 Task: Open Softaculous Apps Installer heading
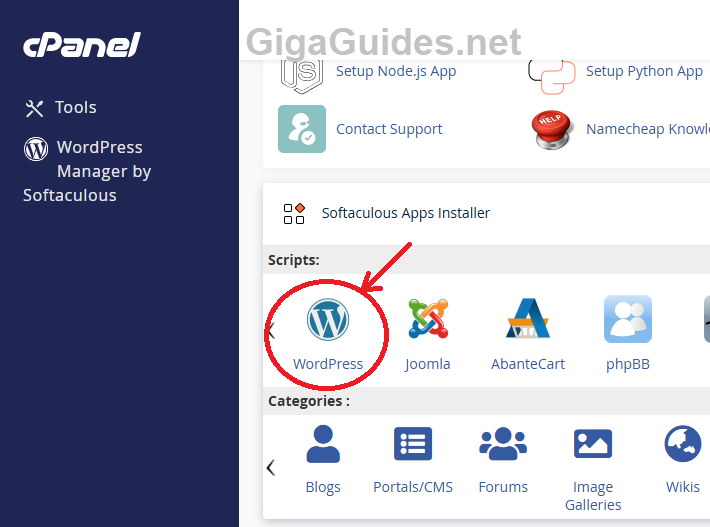point(406,213)
